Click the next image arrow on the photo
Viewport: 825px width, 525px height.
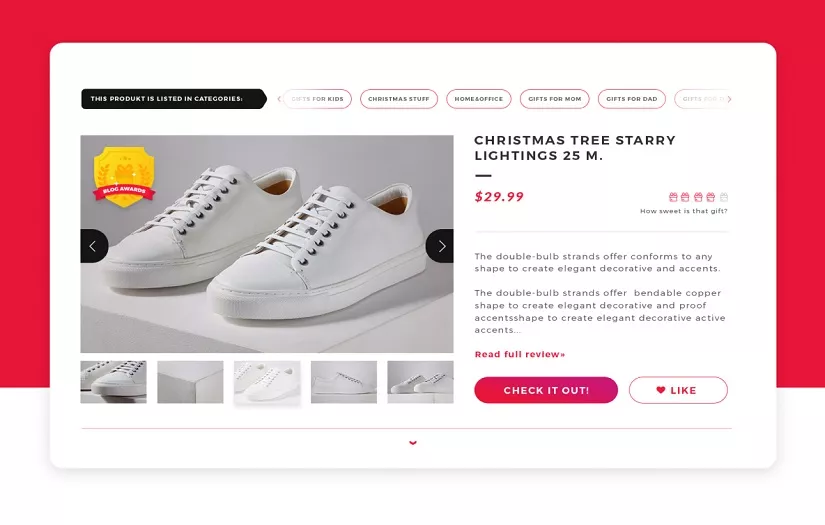(440, 246)
